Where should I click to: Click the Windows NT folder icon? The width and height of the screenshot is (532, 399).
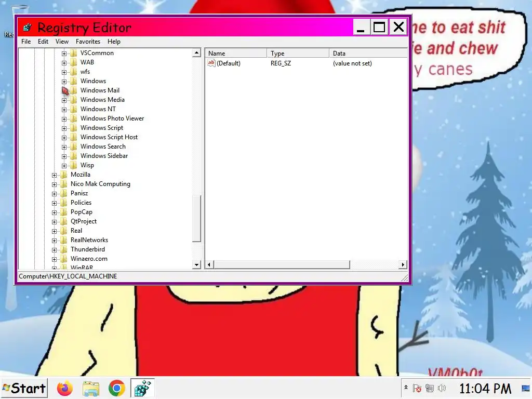click(x=74, y=109)
